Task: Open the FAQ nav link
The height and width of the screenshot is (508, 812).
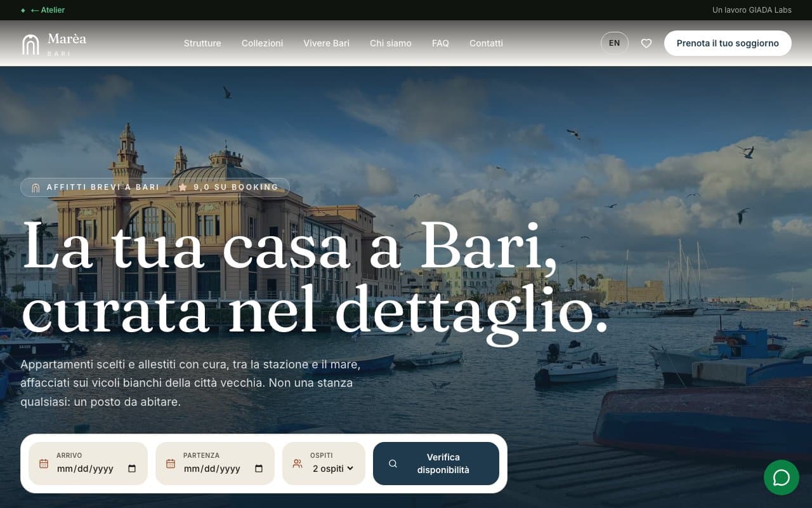Action: coord(440,43)
